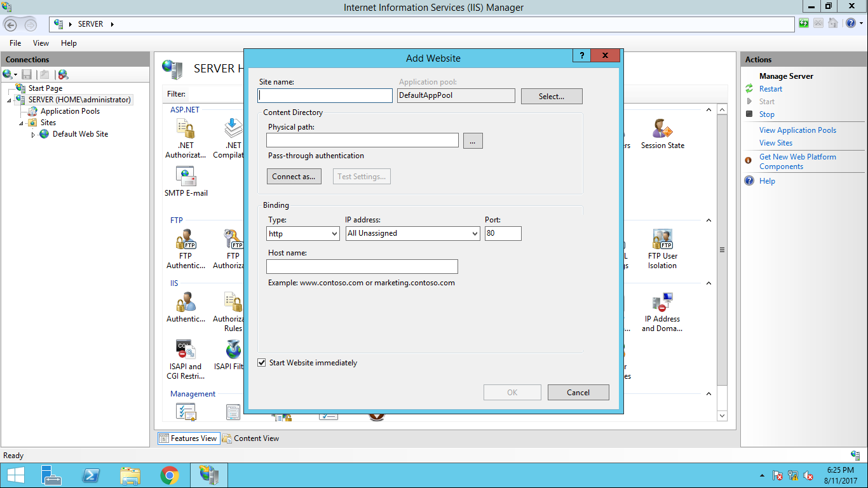
Task: Click the browse (...) physical path button
Action: coord(473,141)
